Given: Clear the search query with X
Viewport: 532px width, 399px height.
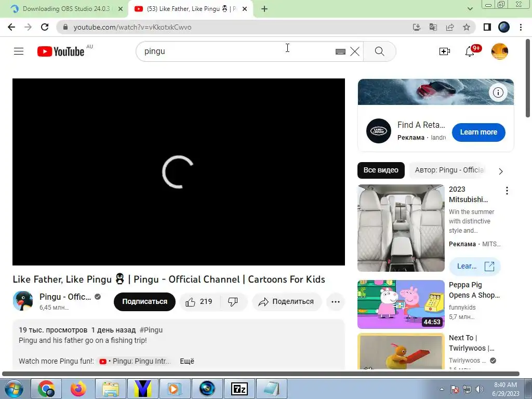Looking at the screenshot, I should tap(355, 51).
